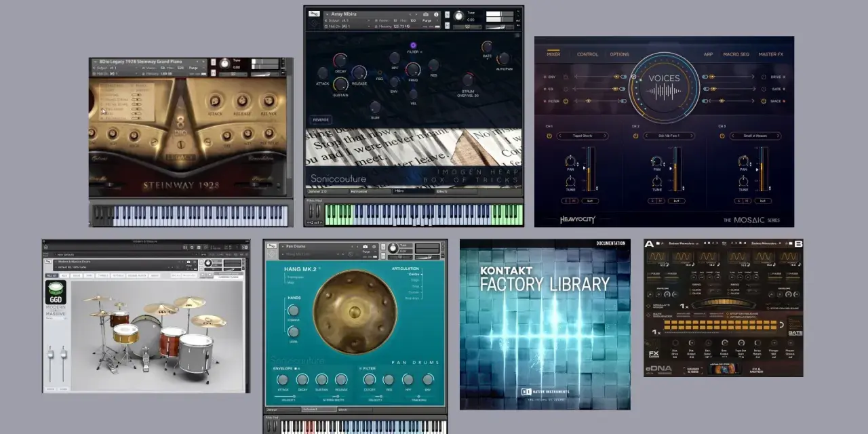Image resolution: width=868 pixels, height=434 pixels.
Task: Click the CUTOFF knob in Pan Drums filter
Action: 370,380
